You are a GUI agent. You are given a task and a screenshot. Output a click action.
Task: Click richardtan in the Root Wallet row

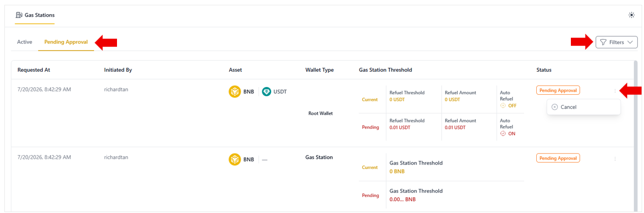tap(116, 89)
